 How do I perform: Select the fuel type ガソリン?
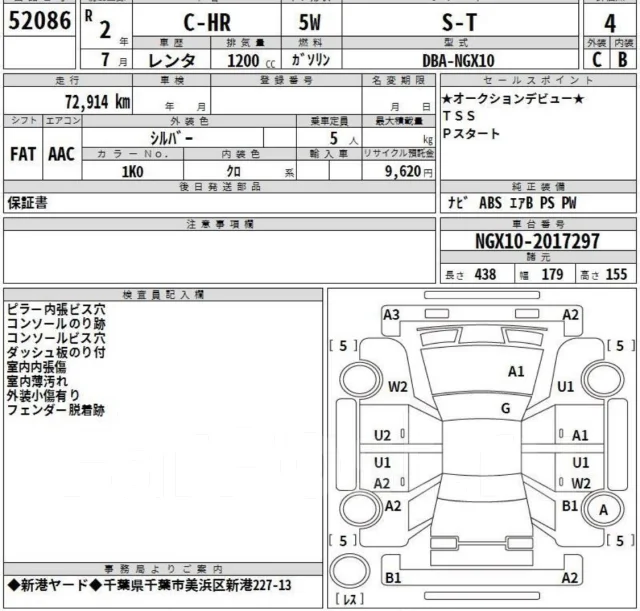(x=311, y=60)
